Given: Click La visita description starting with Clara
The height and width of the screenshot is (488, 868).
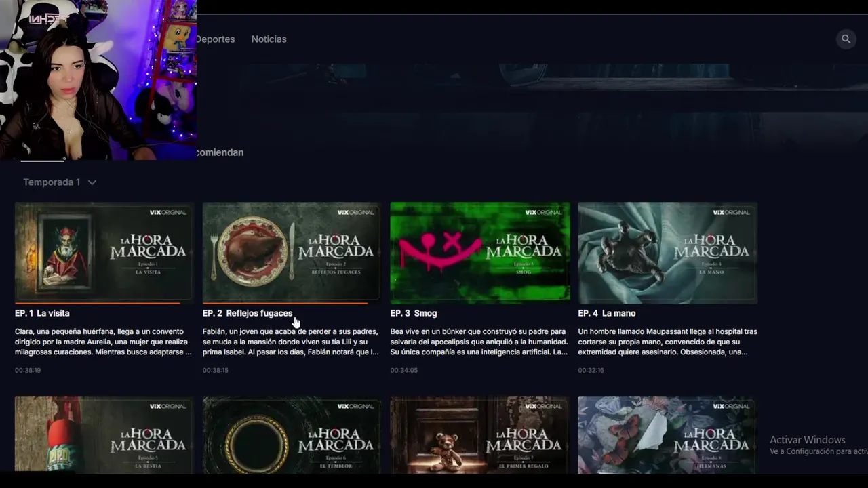Looking at the screenshot, I should coord(103,342).
